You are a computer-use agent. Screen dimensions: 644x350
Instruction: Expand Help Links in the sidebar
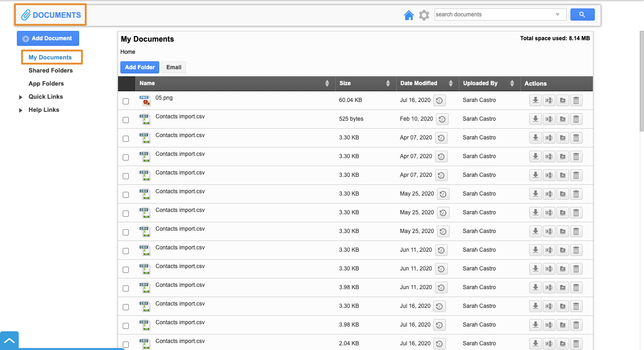21,110
